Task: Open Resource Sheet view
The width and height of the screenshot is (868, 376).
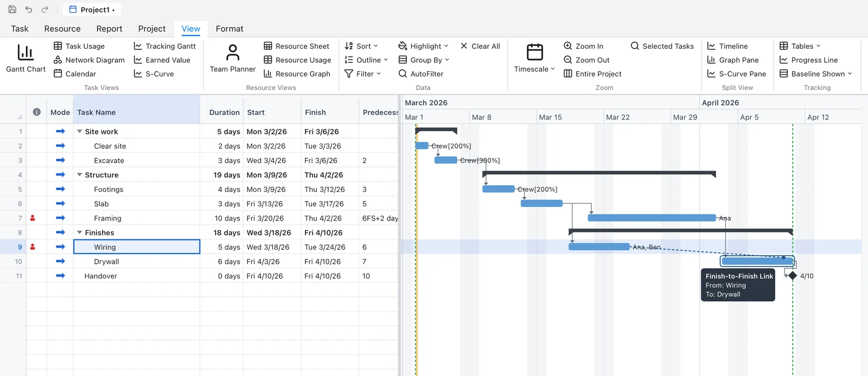Action: click(x=297, y=46)
